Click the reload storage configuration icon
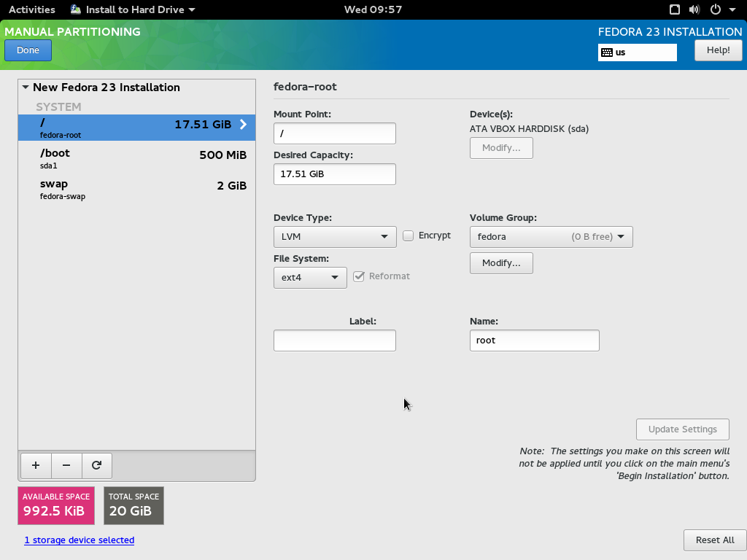This screenshot has height=560, width=747. [x=97, y=465]
